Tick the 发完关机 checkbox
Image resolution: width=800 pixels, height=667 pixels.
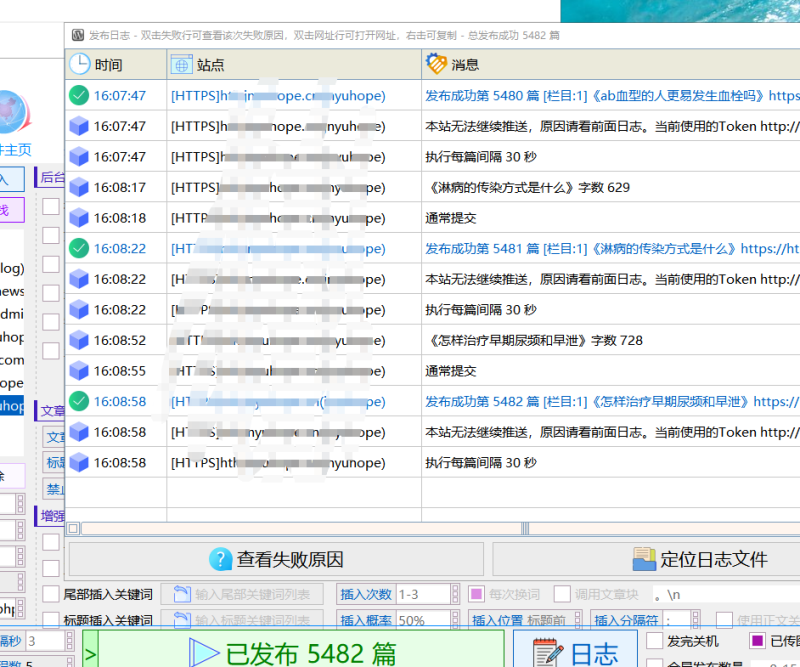(x=655, y=640)
